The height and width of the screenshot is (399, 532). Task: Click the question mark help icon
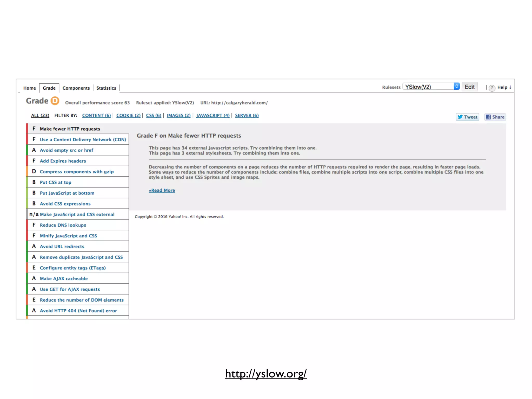pyautogui.click(x=492, y=88)
